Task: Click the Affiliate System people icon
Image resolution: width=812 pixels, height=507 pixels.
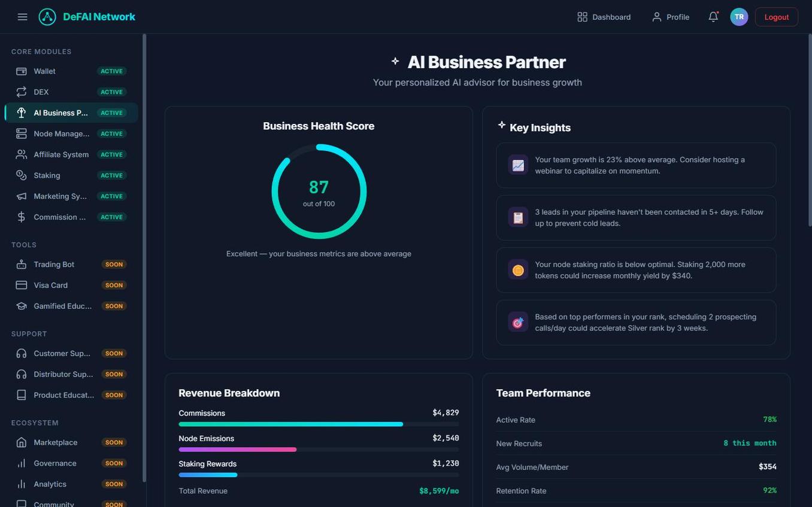Action: pos(21,154)
